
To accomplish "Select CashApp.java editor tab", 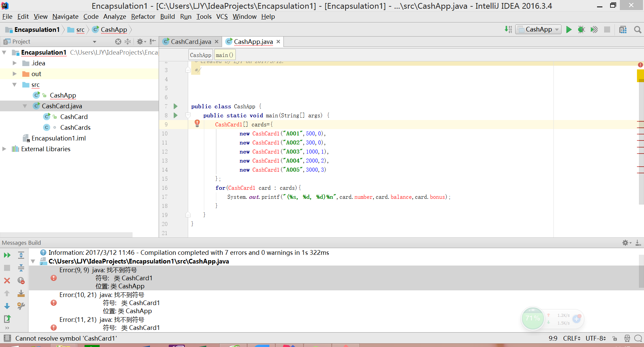I will tap(253, 42).
